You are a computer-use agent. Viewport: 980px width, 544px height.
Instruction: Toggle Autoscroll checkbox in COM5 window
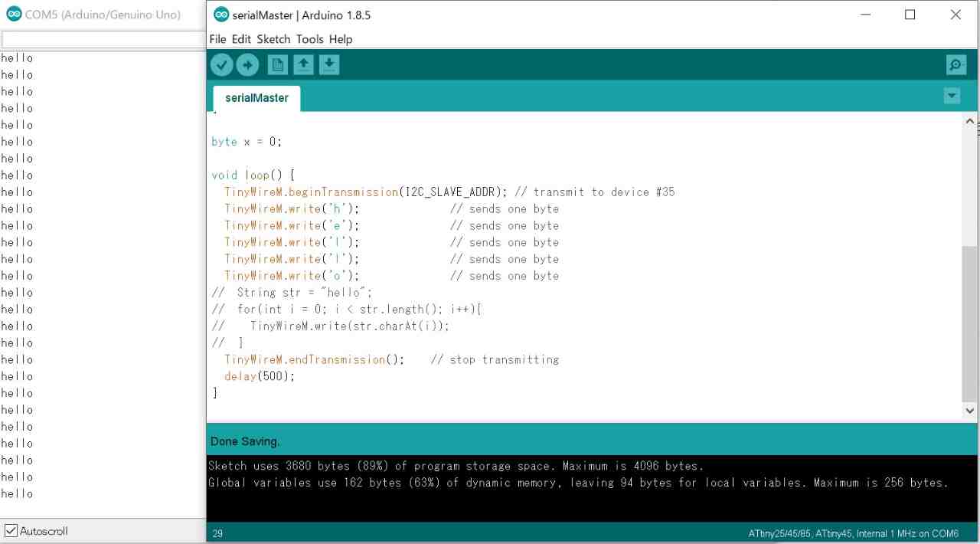(x=11, y=530)
